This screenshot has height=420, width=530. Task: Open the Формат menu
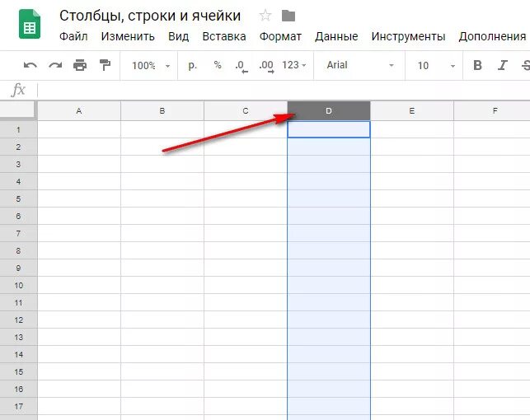(280, 37)
